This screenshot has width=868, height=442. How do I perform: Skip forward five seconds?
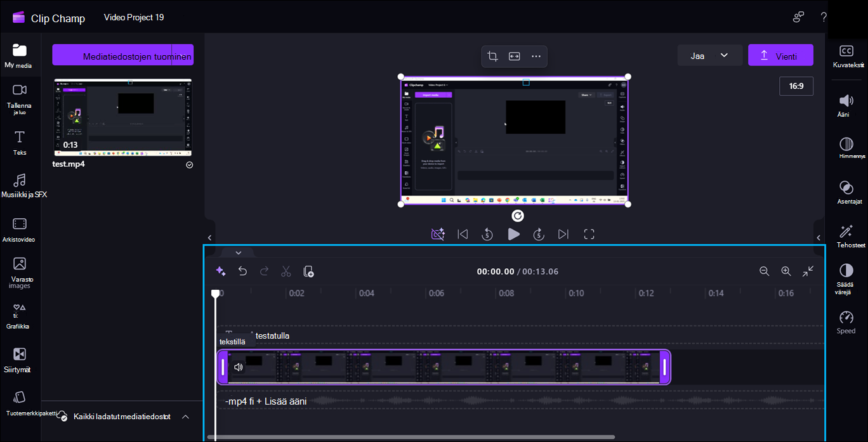539,234
